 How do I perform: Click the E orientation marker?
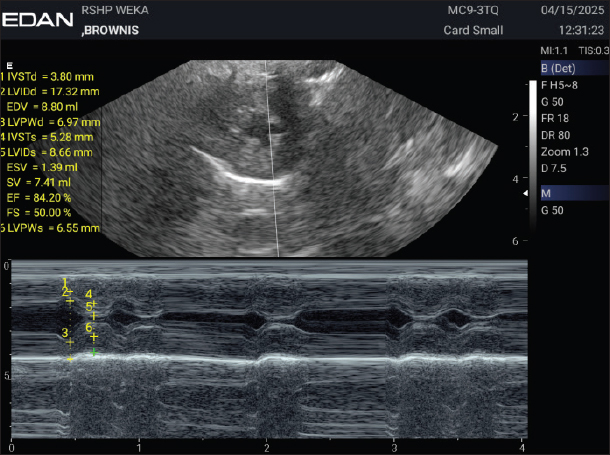pyautogui.click(x=10, y=65)
